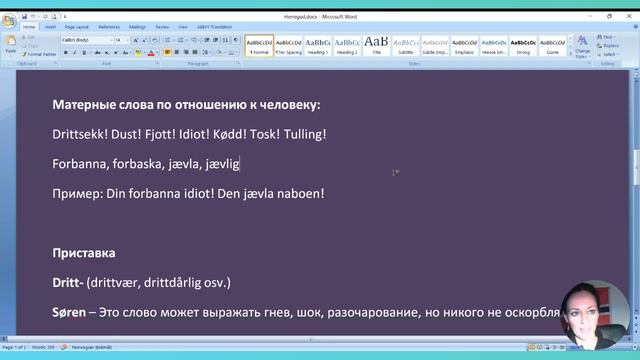The height and width of the screenshot is (360, 640).
Task: Click the vertical scrollbar thumb
Action: click(636, 167)
